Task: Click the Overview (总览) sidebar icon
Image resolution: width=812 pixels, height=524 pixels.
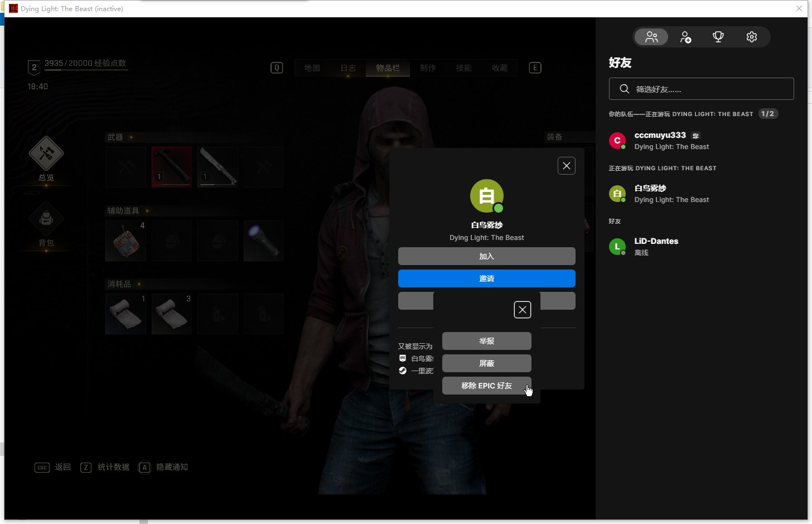Action: point(46,154)
